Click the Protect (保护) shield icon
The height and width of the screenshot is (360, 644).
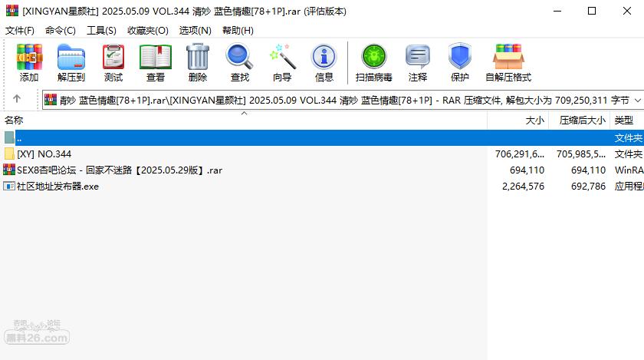tap(459, 58)
